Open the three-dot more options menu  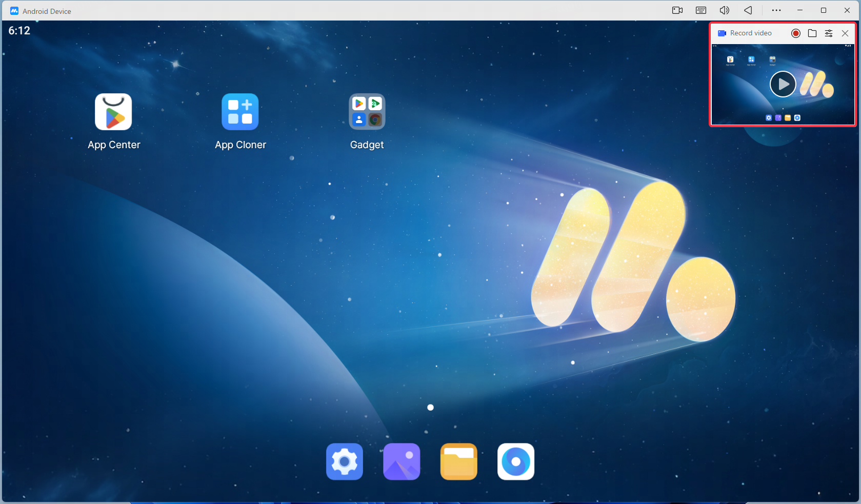pyautogui.click(x=776, y=10)
